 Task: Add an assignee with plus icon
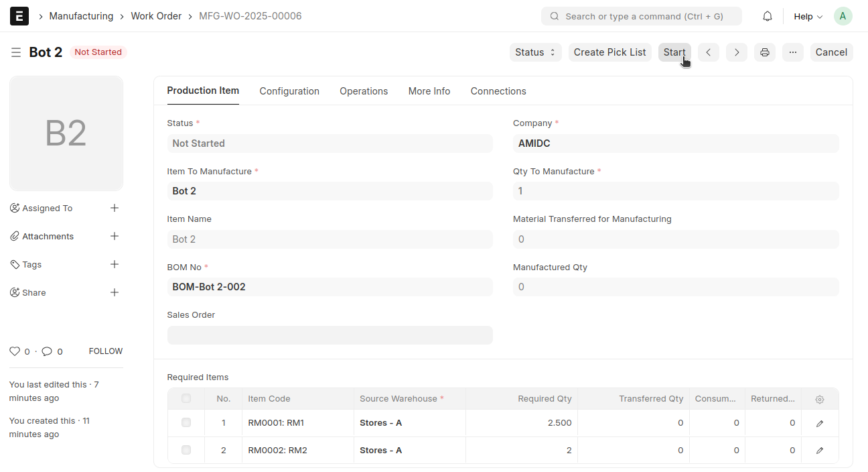(115, 208)
